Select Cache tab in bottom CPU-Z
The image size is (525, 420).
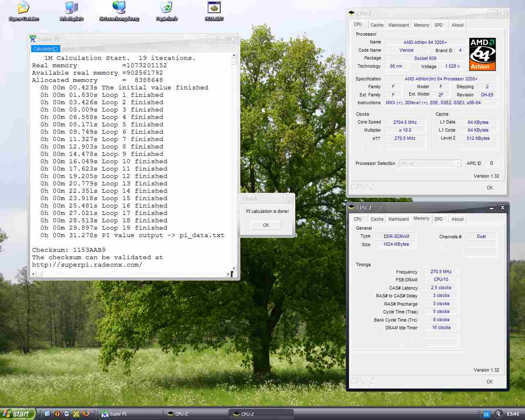click(377, 219)
